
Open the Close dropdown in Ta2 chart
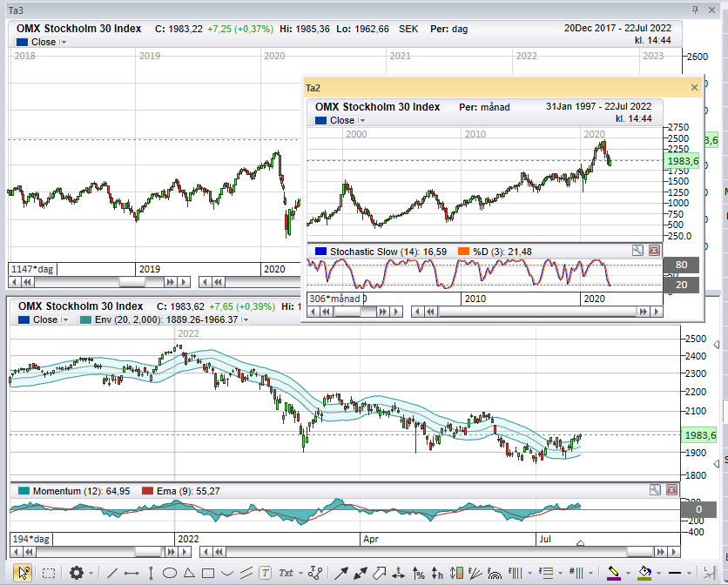362,121
